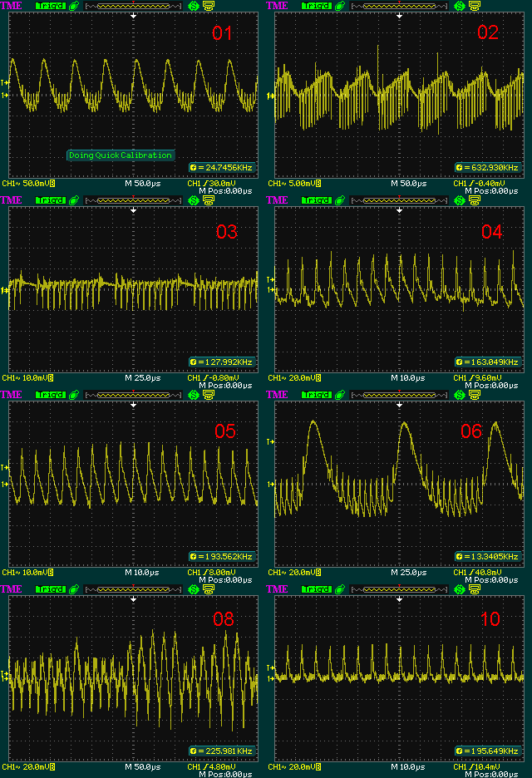The height and width of the screenshot is (778, 532).
Task: Select the 632.930KHz frequency readout
Action: point(488,168)
